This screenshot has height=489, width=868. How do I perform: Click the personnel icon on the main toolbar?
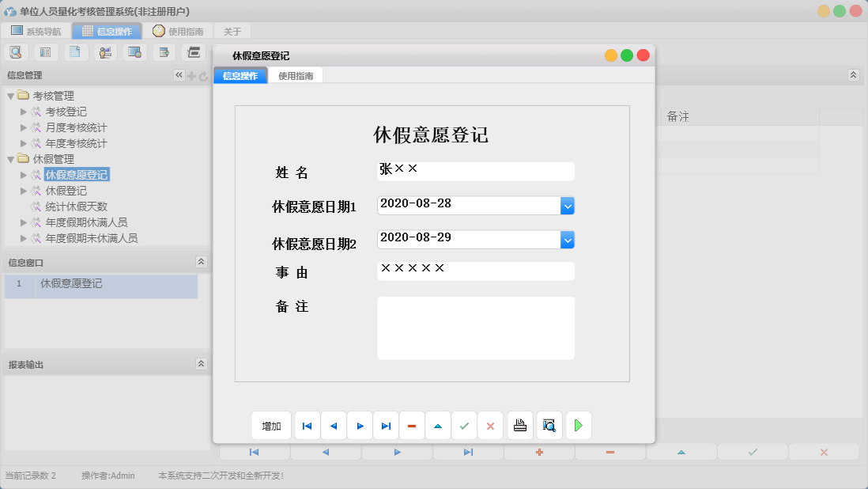click(x=105, y=51)
